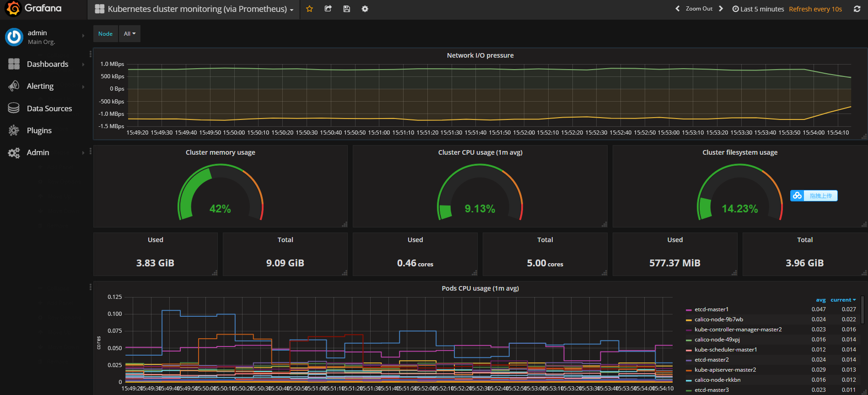This screenshot has height=395, width=868.
Task: Toggle calico-node-9b7wb series in legend
Action: click(x=719, y=319)
